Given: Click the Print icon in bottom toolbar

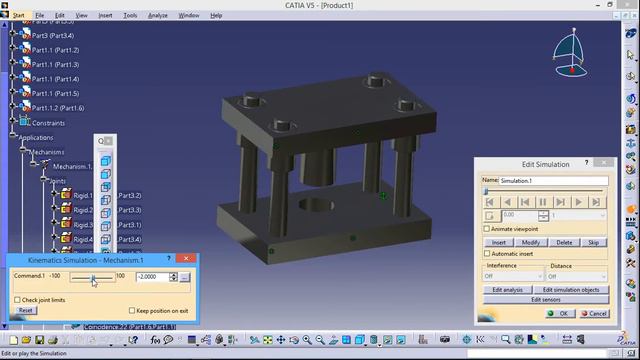Looking at the screenshot, I should [x=52, y=340].
